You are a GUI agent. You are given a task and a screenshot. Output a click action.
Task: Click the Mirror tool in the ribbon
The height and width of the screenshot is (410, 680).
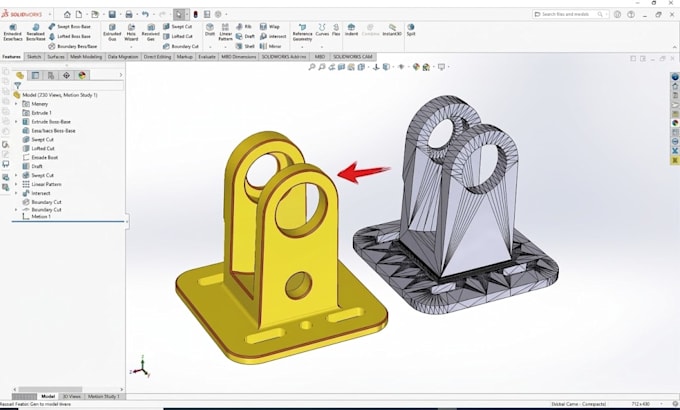tap(271, 46)
